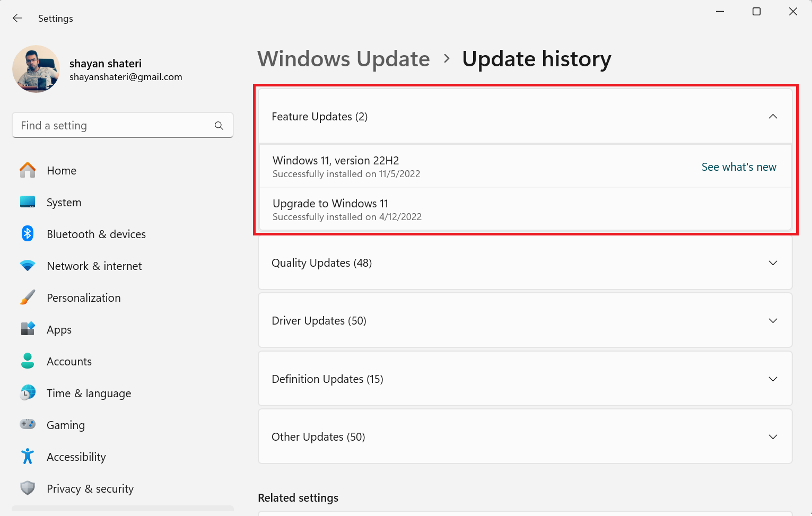This screenshot has height=516, width=812.
Task: Click the Accessibility figure icon
Action: tap(28, 457)
